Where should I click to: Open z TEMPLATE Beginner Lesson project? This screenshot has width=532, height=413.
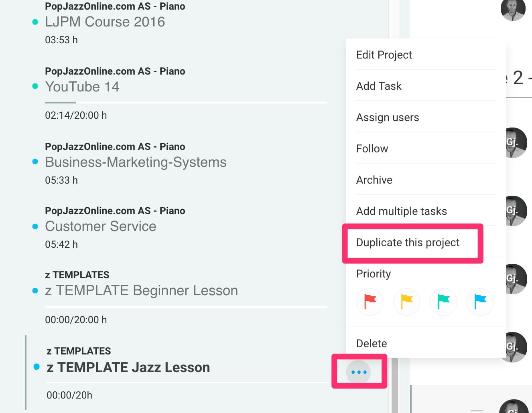(x=141, y=290)
